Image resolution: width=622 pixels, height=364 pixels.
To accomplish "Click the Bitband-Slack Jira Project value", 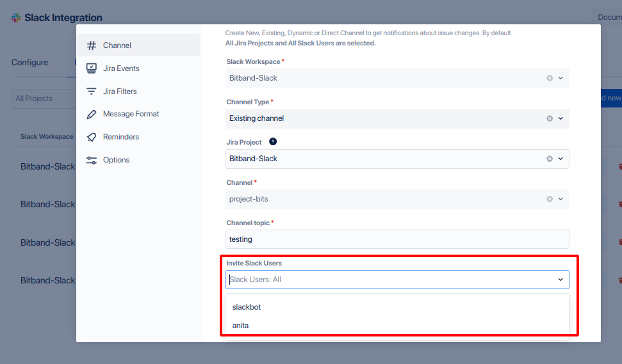I will tap(253, 159).
